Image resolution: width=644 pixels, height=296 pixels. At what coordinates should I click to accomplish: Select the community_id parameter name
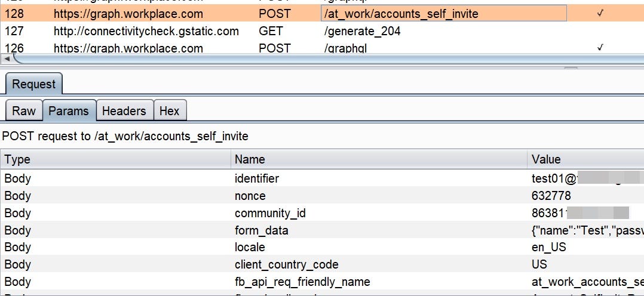click(x=270, y=214)
